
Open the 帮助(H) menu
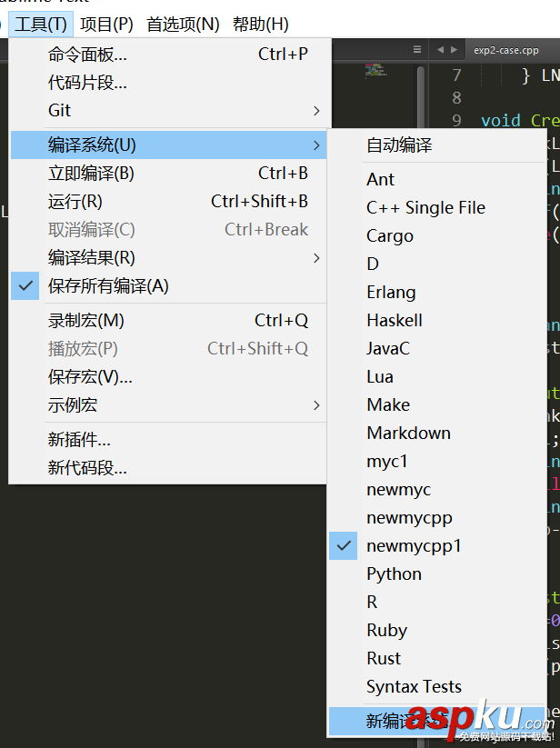(x=260, y=25)
